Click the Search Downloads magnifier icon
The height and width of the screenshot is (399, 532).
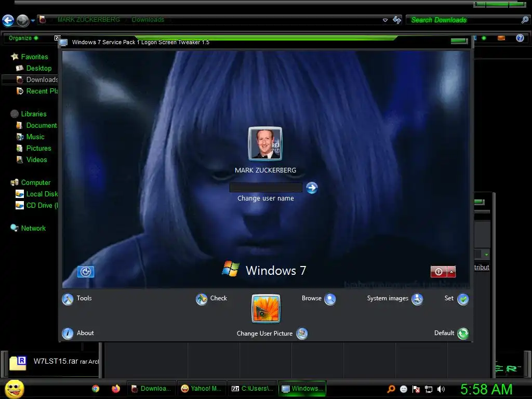525,20
